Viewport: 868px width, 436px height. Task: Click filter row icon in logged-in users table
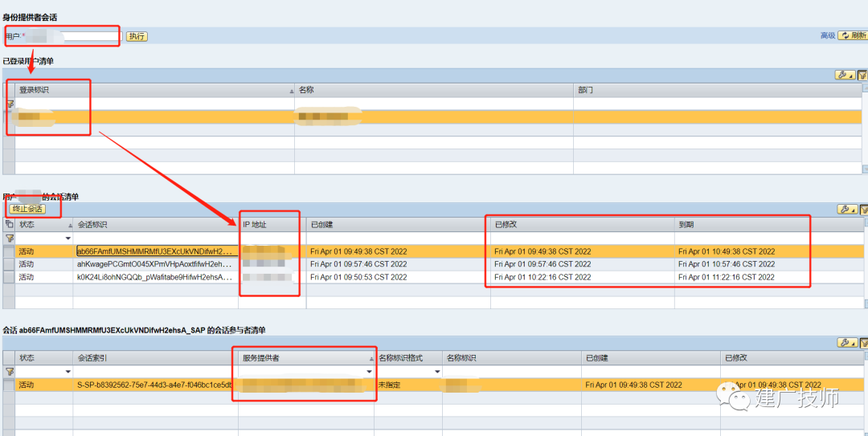point(10,104)
